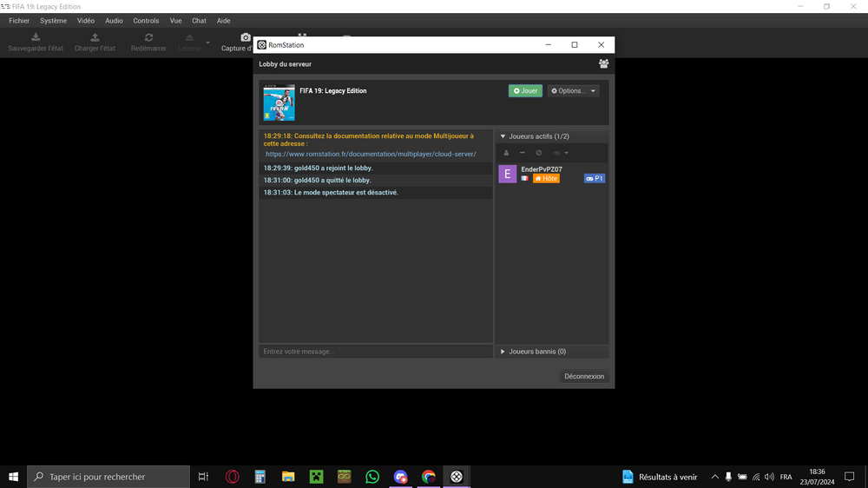Open the Vidéo menu
The width and height of the screenshot is (868, 488).
pos(86,20)
